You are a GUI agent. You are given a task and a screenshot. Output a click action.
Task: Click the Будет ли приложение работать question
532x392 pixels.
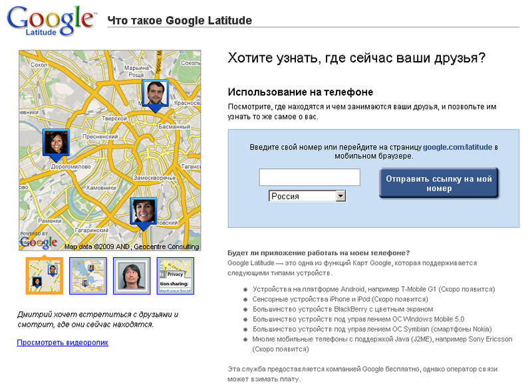click(x=319, y=253)
